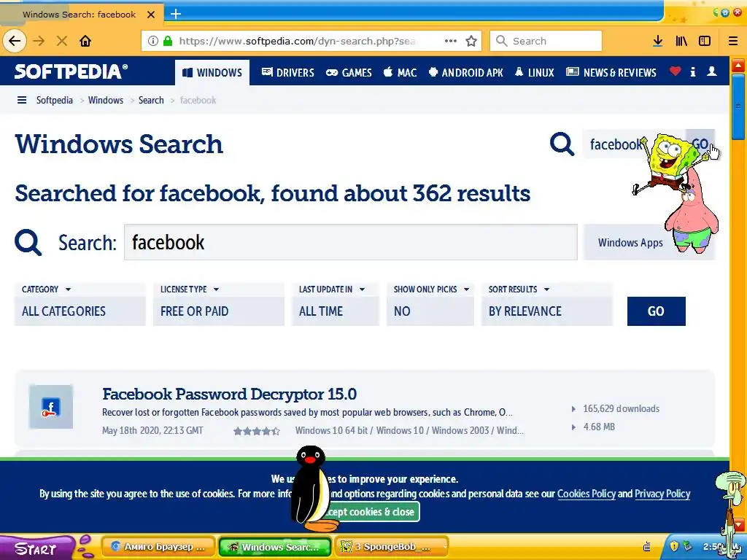This screenshot has width=747, height=560.
Task: Click the magnifier icon beside the top-right search
Action: click(562, 144)
